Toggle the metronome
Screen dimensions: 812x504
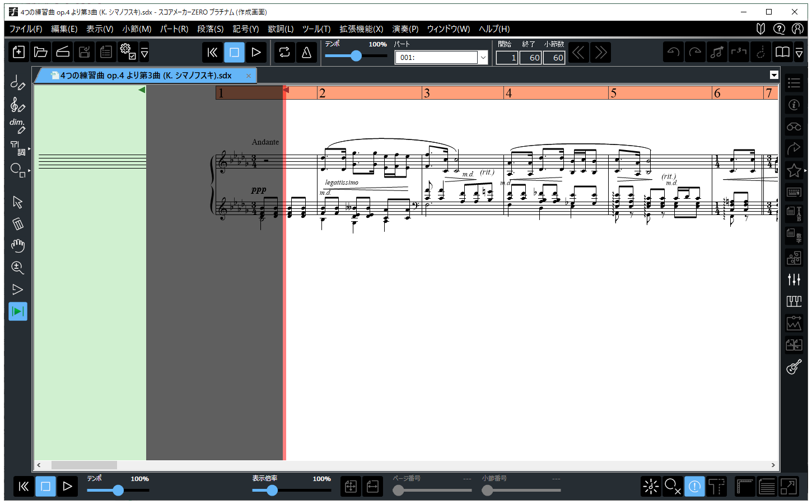(x=306, y=52)
